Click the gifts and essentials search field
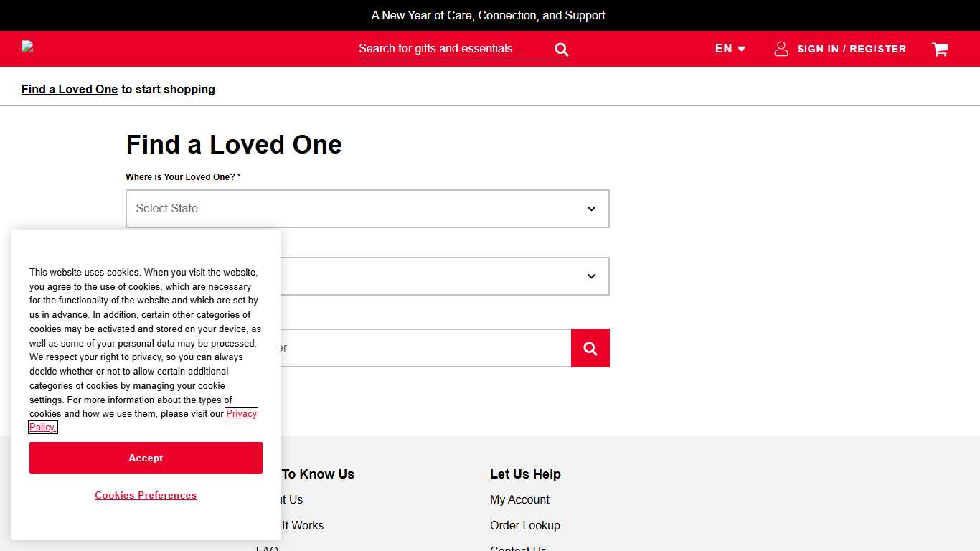Screen dimensions: 980x551 [452, 49]
